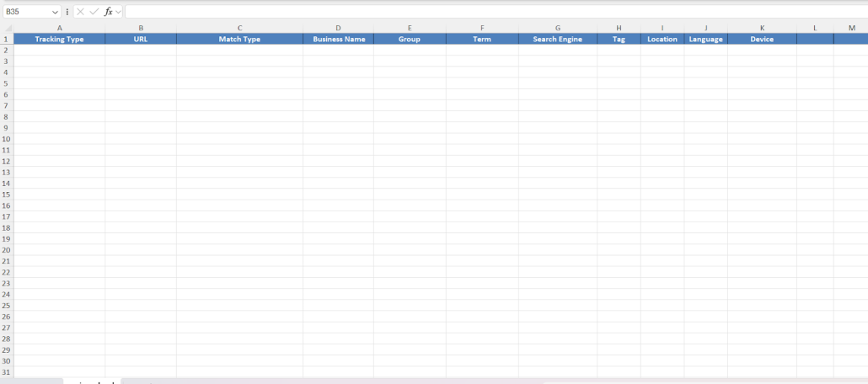
Task: Select row 1 header number
Action: (x=7, y=39)
